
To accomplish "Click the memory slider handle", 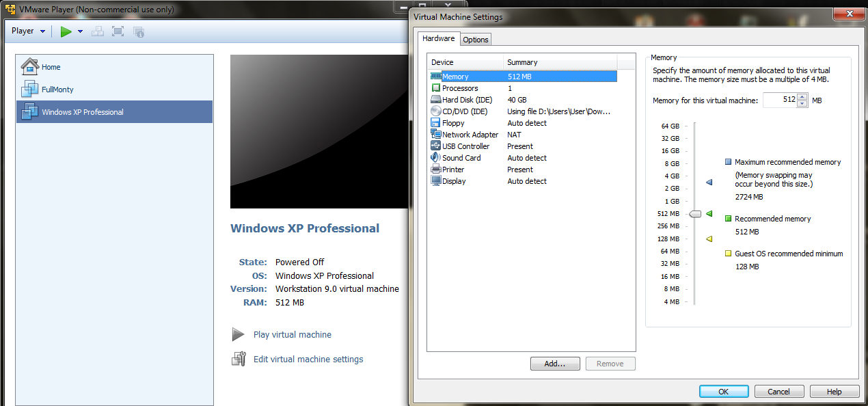I will tap(695, 214).
